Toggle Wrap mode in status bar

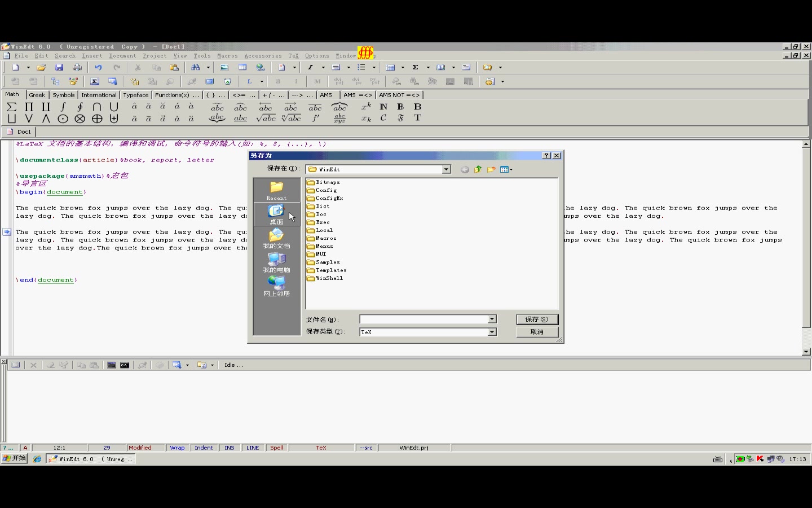[177, 448]
